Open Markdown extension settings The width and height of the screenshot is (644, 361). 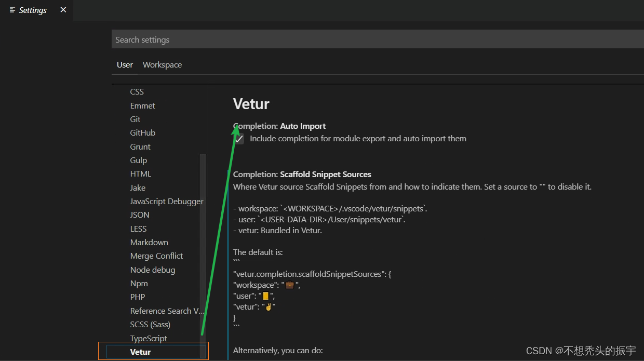149,242
